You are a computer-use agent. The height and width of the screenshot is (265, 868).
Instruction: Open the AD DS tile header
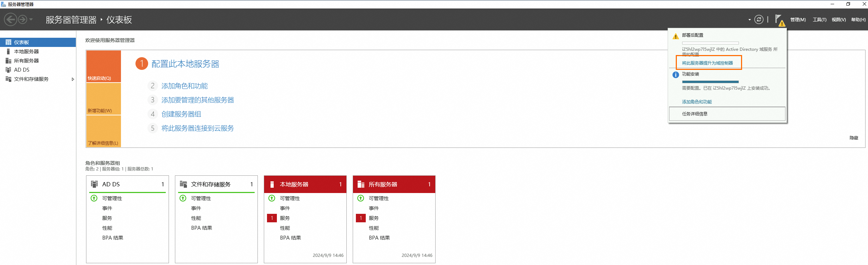click(127, 184)
